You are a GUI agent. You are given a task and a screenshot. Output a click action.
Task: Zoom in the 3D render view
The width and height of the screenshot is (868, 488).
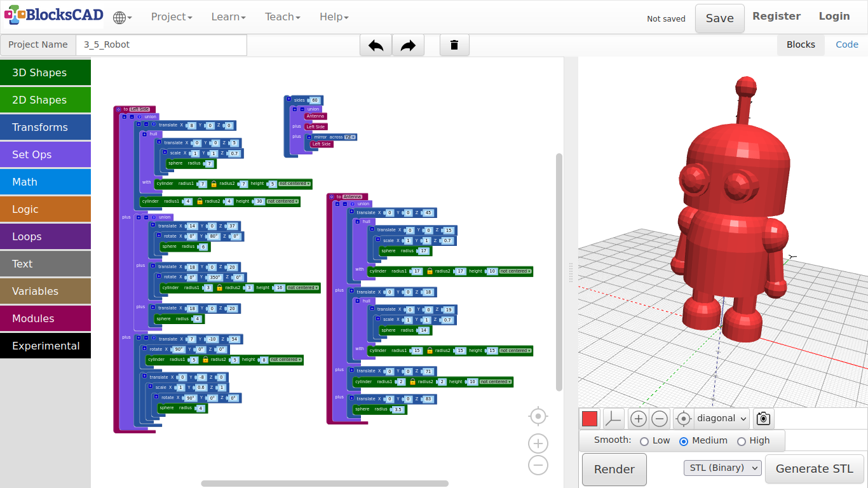[x=638, y=419]
